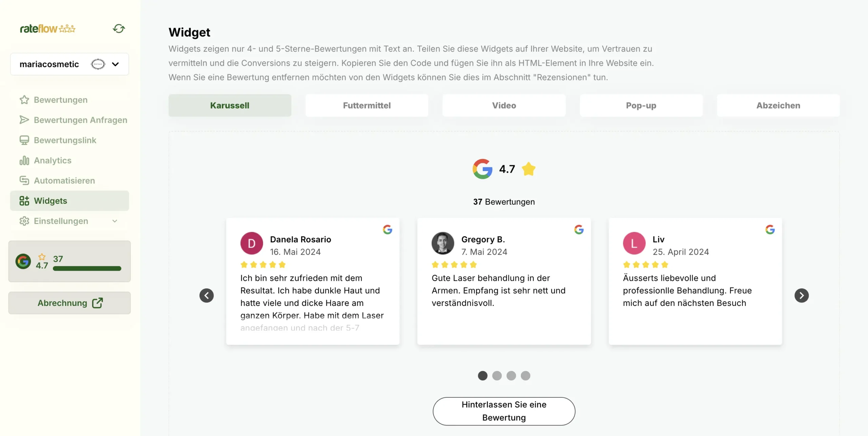Select the second carousel pagination dot
This screenshot has width=868, height=436.
497,375
